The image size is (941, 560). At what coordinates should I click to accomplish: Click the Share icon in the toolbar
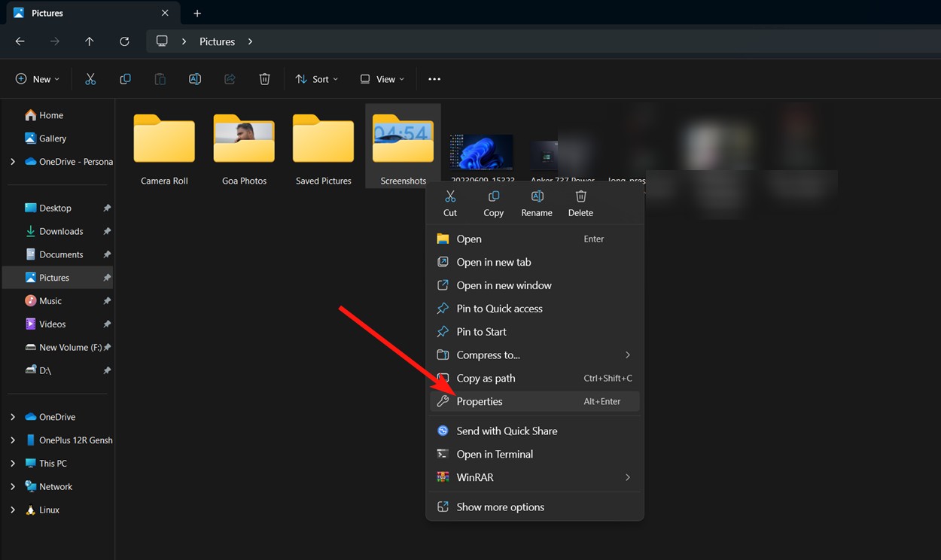(229, 78)
